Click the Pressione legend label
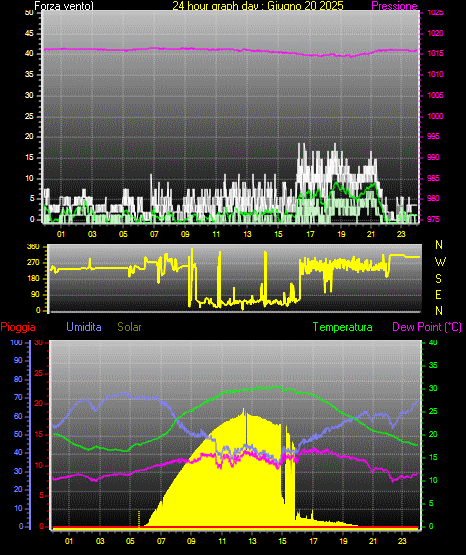Image resolution: width=466 pixels, height=555 pixels. pos(394,6)
